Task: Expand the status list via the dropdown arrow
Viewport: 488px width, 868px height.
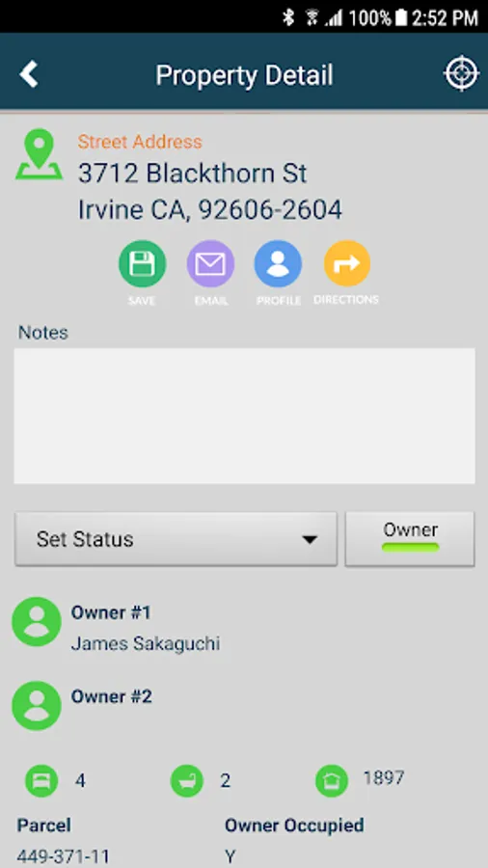Action: (x=310, y=540)
